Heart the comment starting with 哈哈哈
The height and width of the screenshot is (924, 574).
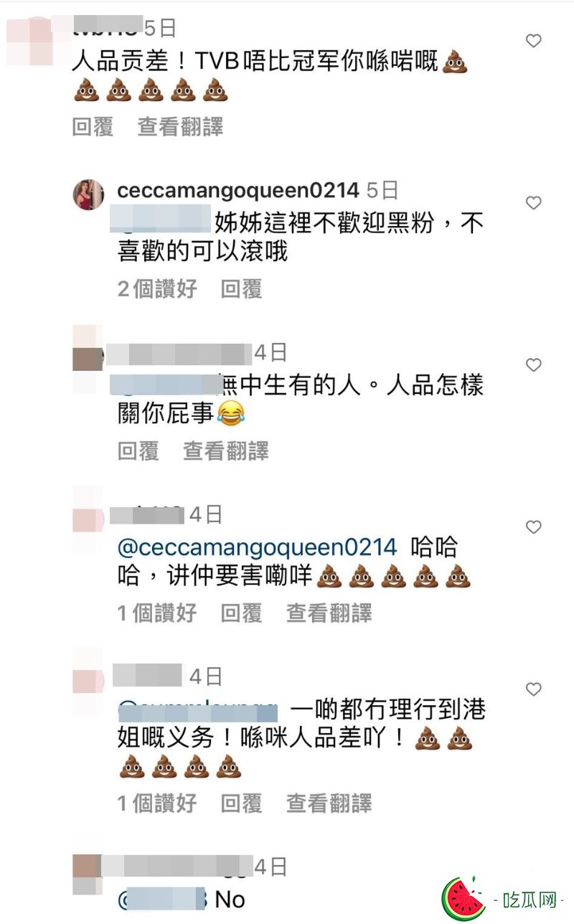coord(533,527)
